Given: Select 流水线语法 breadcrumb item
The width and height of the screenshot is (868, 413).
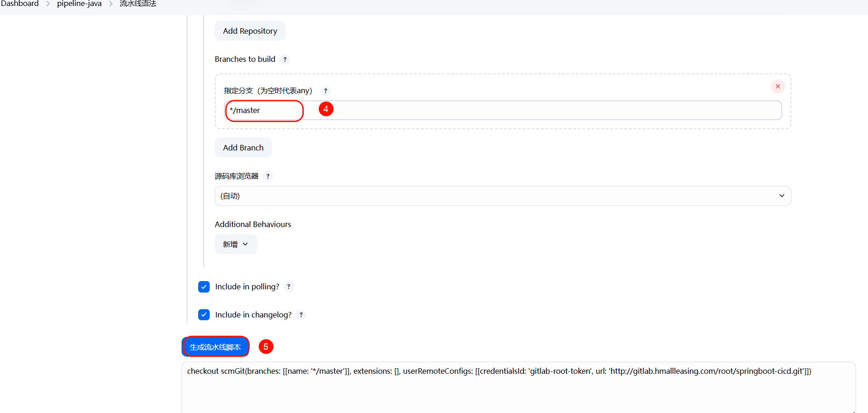Looking at the screenshot, I should pyautogui.click(x=138, y=4).
